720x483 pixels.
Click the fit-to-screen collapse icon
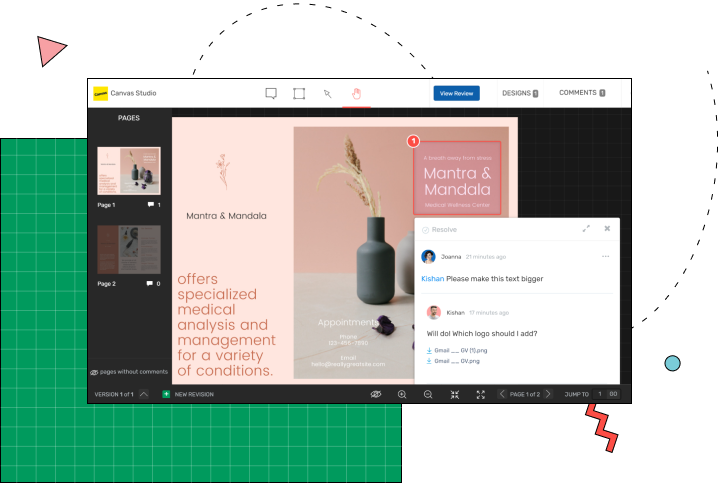coord(454,394)
